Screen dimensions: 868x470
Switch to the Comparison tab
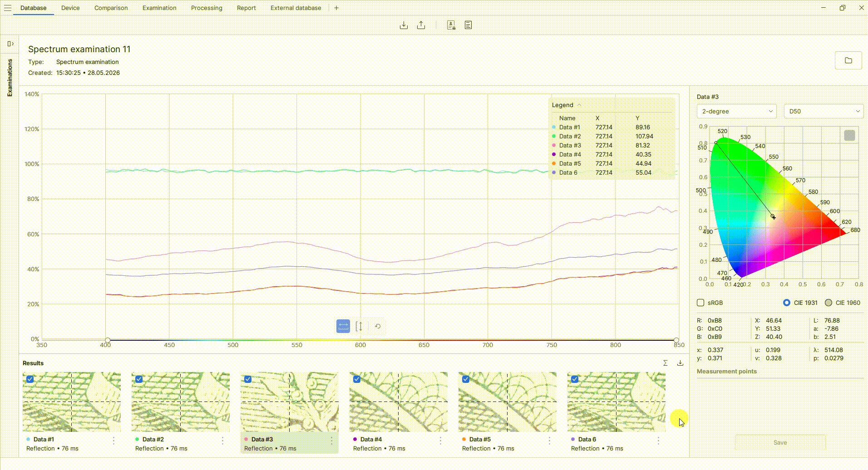(111, 8)
